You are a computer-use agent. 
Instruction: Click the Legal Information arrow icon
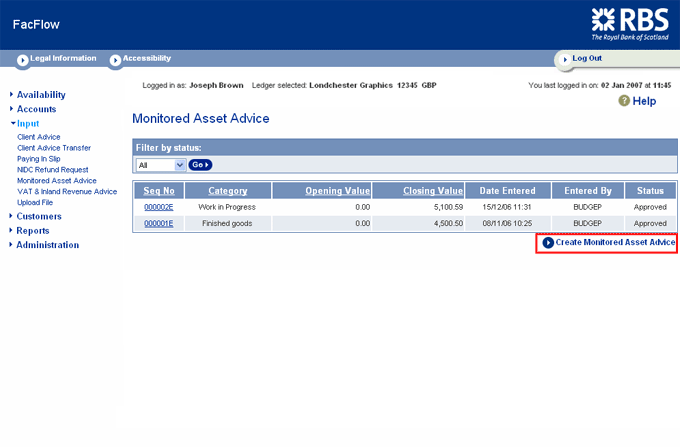tap(23, 60)
